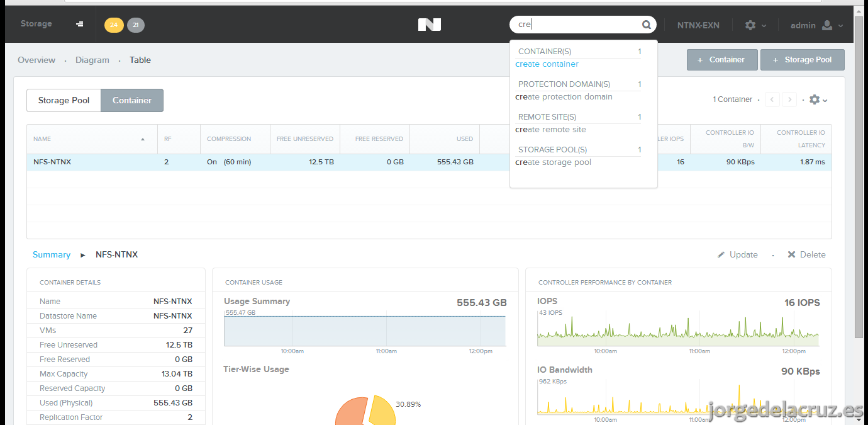This screenshot has height=425, width=868.
Task: Open the admin user menu
Action: (x=817, y=25)
